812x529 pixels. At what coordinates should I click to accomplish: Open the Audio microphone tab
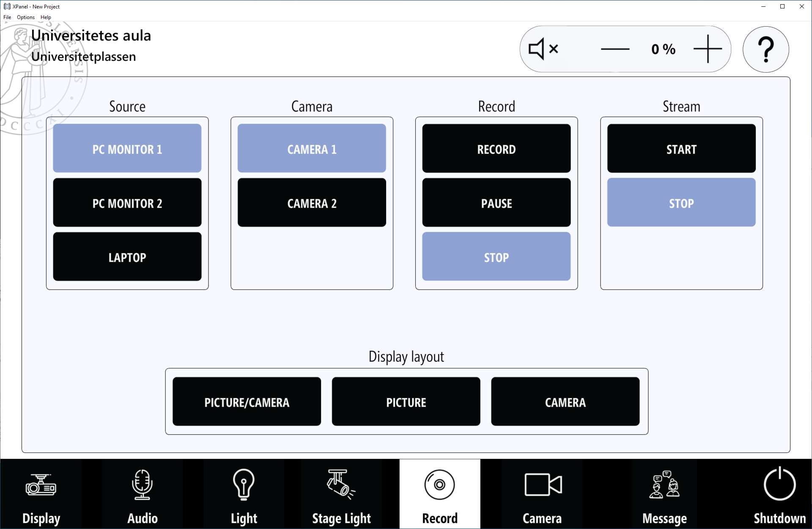(143, 494)
